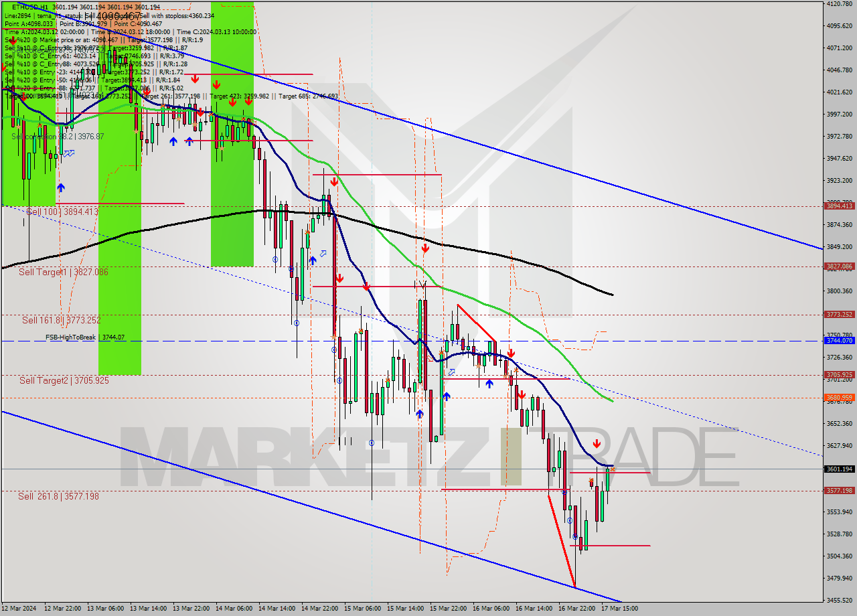Screen dimensions: 857x616
Task: Click the orange 3680.959 price axis tag
Action: click(x=839, y=398)
